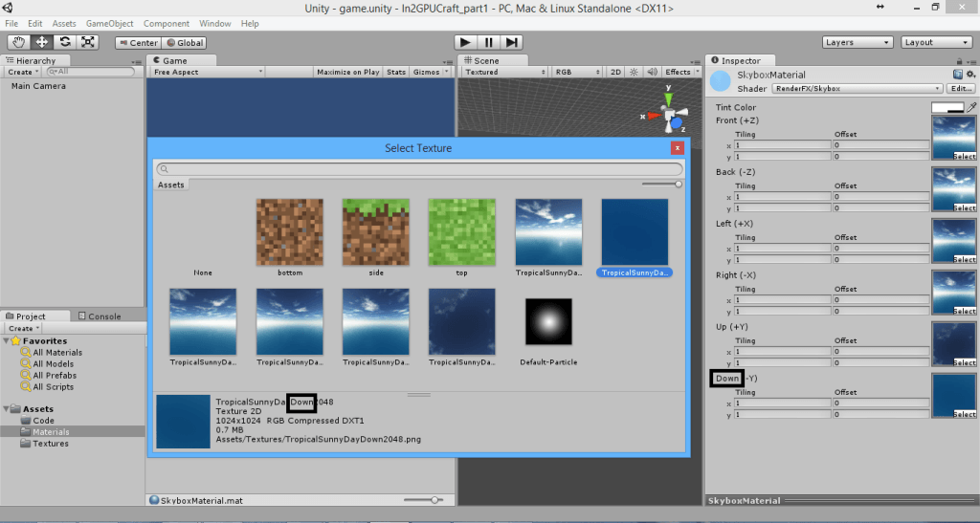Close the Select Texture dialog

click(678, 148)
